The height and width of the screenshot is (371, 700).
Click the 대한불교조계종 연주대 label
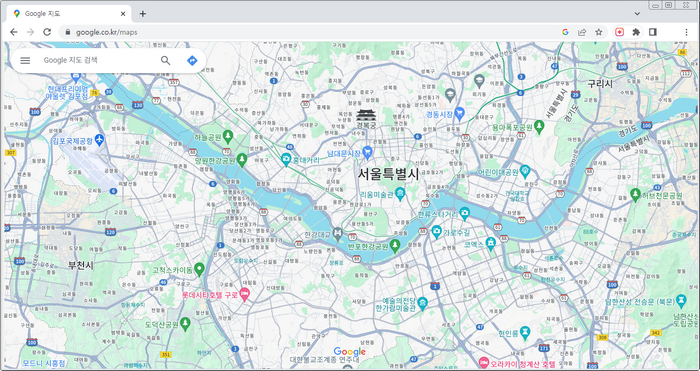(x=325, y=359)
